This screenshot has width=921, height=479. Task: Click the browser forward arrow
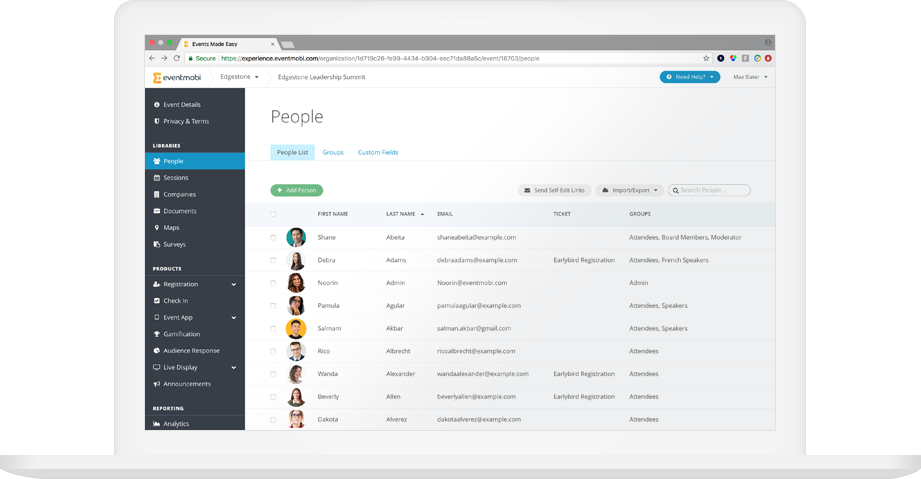164,58
